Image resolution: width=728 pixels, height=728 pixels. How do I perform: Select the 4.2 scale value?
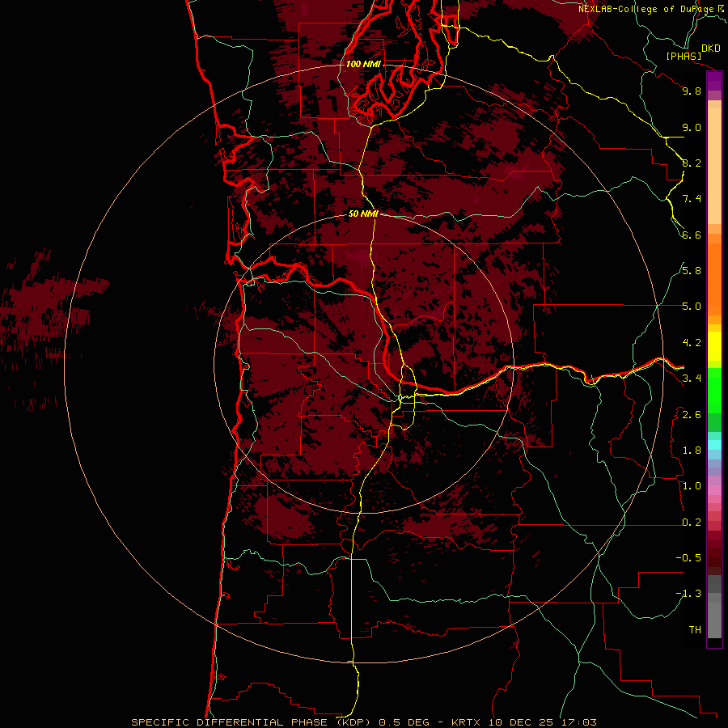[692, 343]
